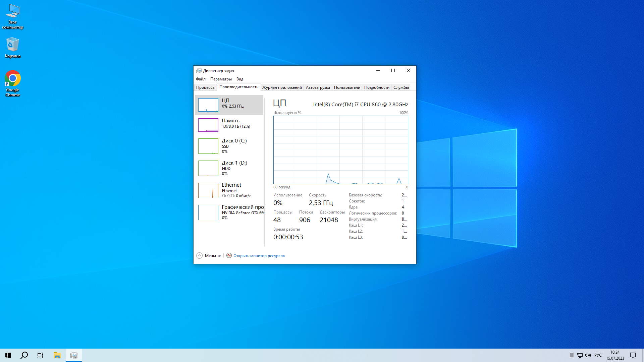Viewport: 644px width, 362px height.
Task: Open File Explorer from the taskbar
Action: point(57,355)
